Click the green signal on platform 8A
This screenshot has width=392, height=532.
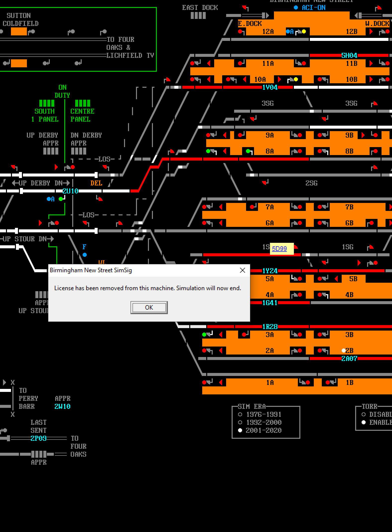click(x=248, y=151)
